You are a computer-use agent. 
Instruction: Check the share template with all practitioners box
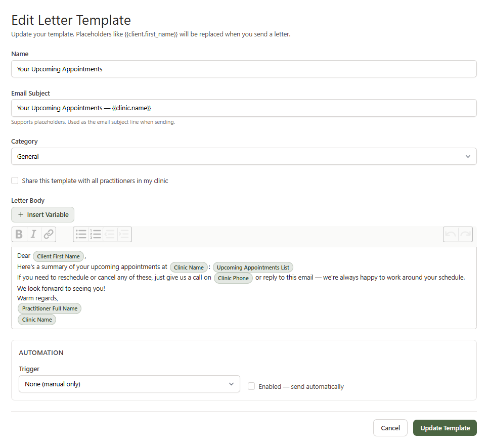pyautogui.click(x=15, y=181)
